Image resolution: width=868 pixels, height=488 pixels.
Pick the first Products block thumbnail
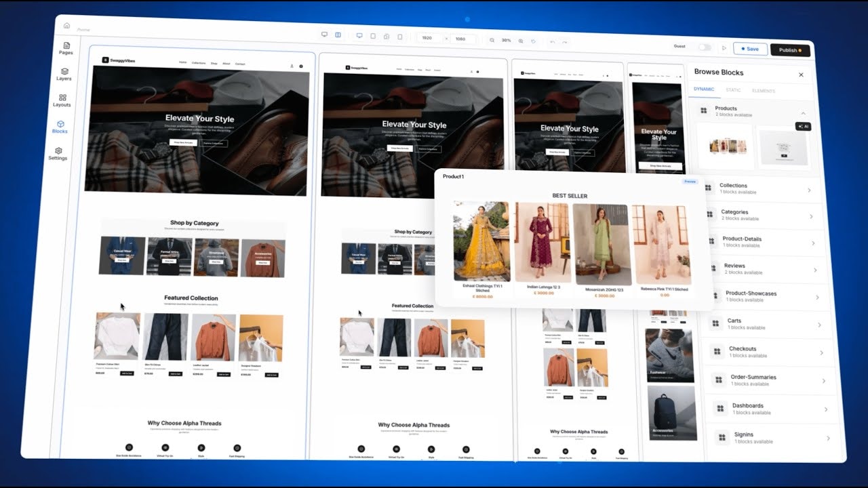725,147
